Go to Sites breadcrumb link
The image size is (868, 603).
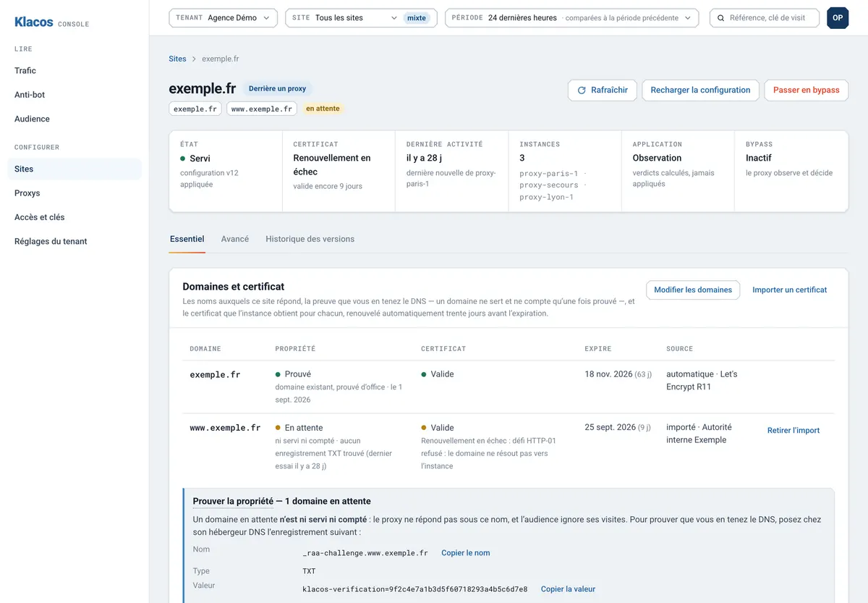point(177,59)
